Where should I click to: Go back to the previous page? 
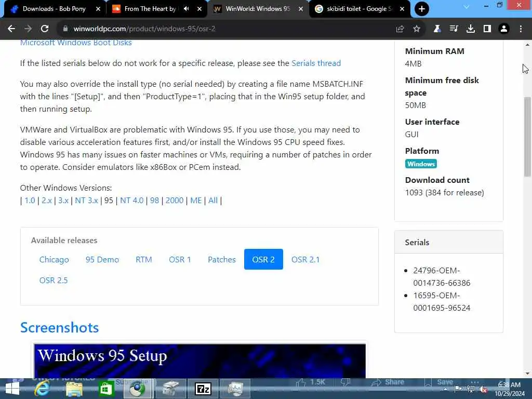[x=11, y=29]
